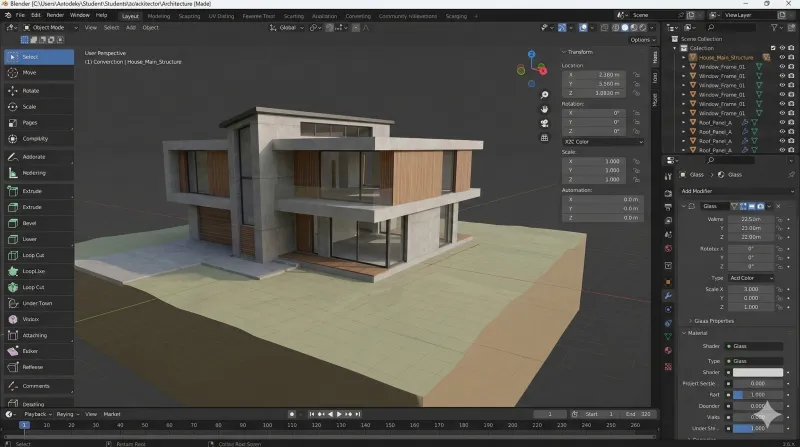The width and height of the screenshot is (800, 447).
Task: Click the red Material sphere properties tab
Action: [x=668, y=351]
